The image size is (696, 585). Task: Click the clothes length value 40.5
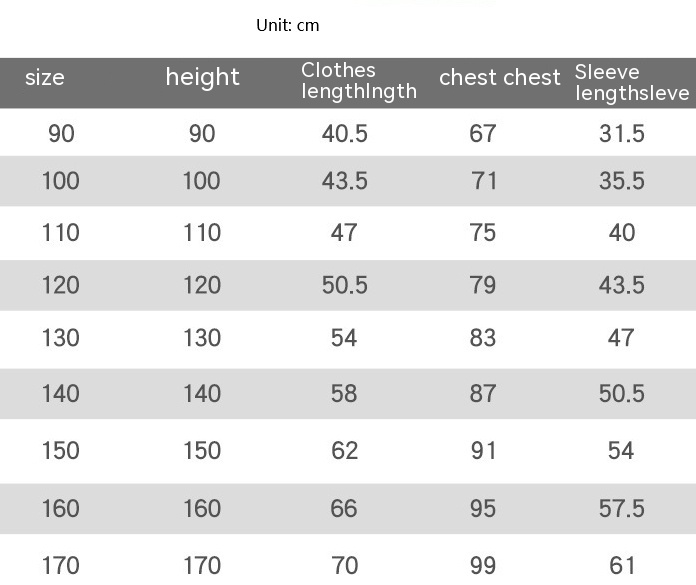[344, 134]
